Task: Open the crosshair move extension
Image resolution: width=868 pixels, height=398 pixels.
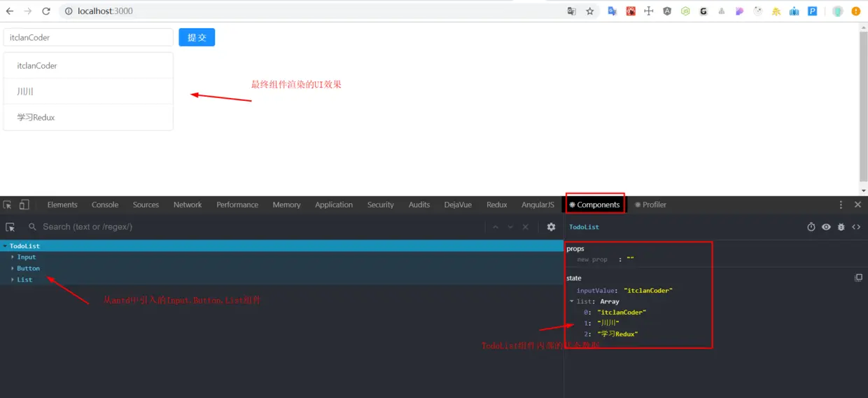Action: (x=649, y=11)
